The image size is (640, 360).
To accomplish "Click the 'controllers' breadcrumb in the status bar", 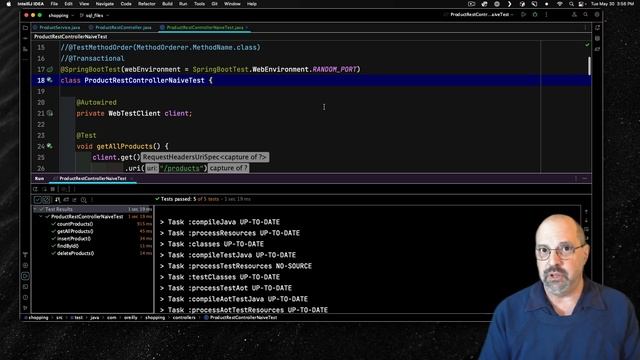I will click(184, 318).
